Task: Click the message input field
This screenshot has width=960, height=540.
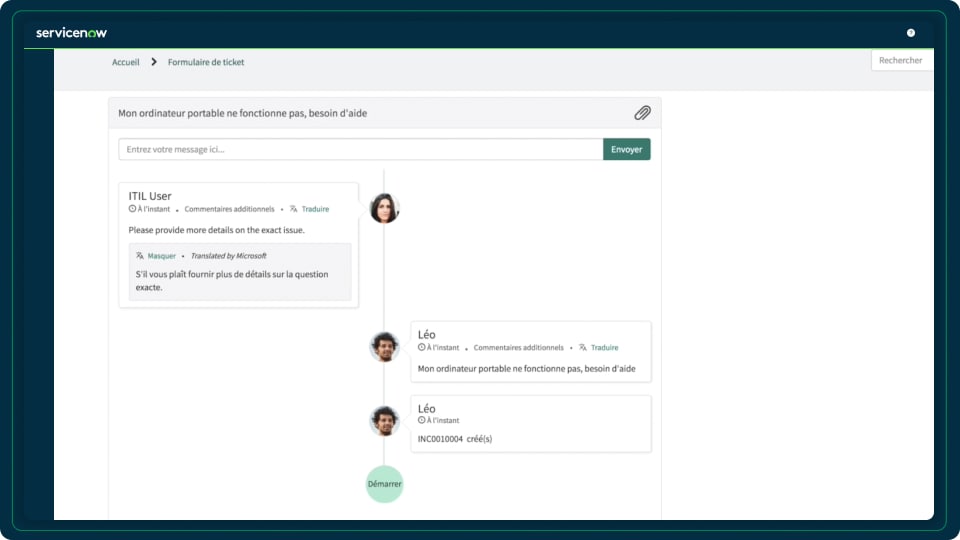Action: [361, 149]
